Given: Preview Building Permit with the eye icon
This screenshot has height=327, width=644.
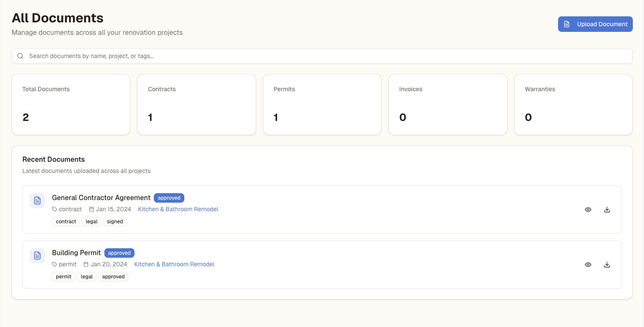Looking at the screenshot, I should 588,265.
